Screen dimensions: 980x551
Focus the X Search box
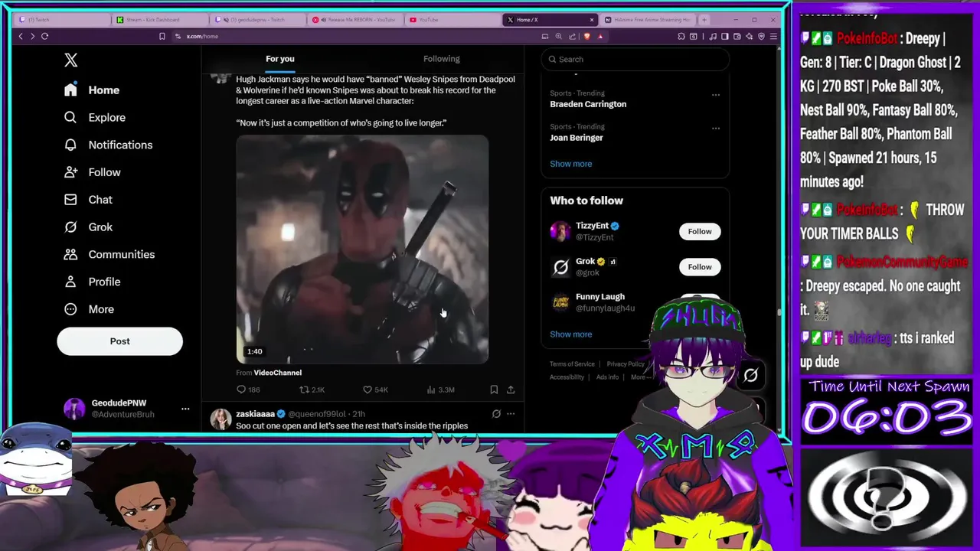click(x=635, y=59)
